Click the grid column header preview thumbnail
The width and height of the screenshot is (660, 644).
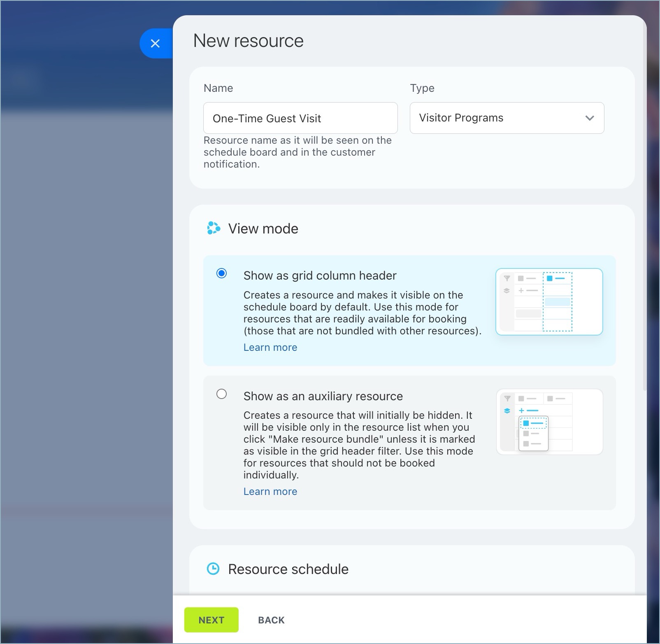tap(549, 301)
